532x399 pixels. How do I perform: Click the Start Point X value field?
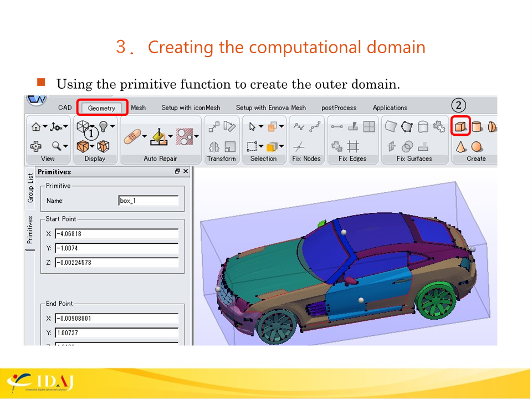[116, 234]
